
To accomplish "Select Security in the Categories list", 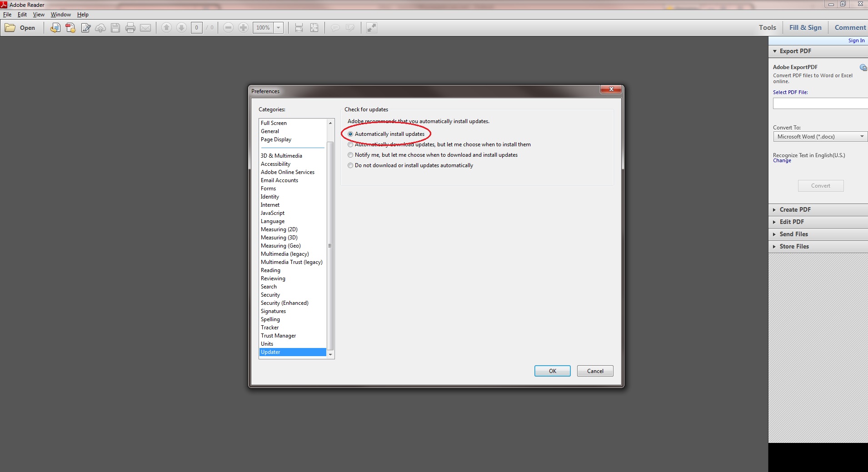I will click(x=270, y=294).
